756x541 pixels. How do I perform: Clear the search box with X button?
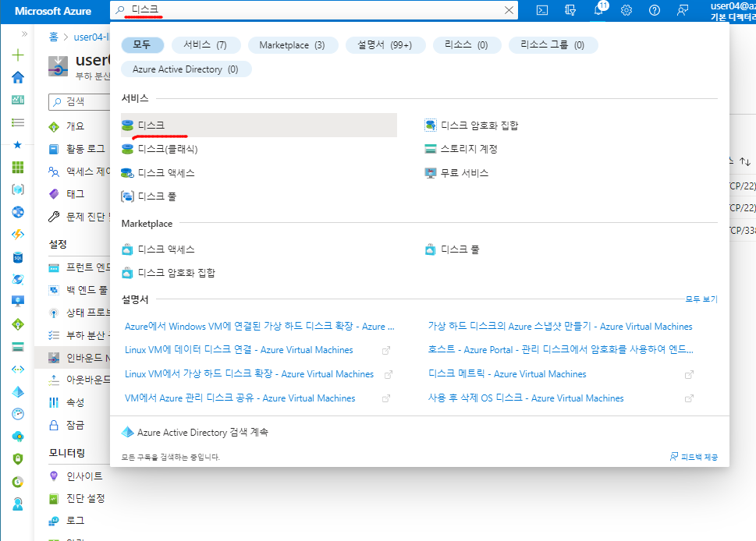[509, 10]
